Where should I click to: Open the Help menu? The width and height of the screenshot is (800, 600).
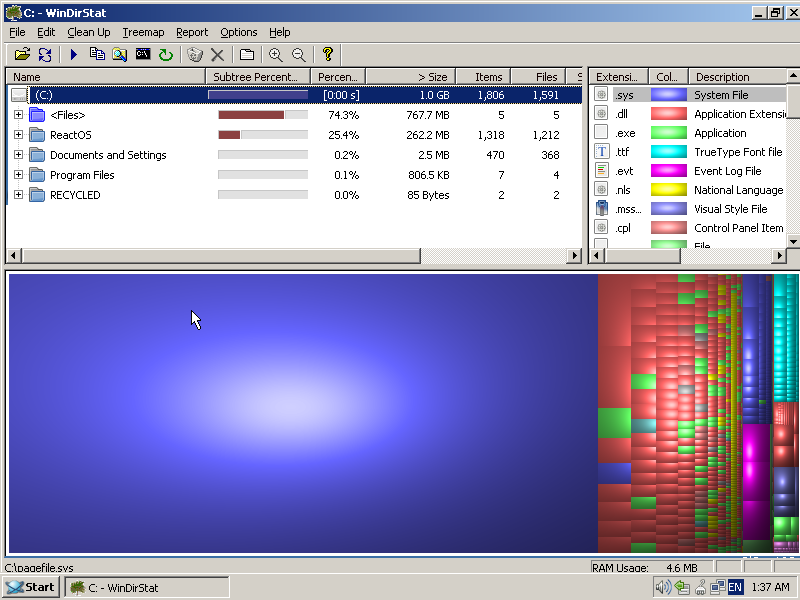280,32
